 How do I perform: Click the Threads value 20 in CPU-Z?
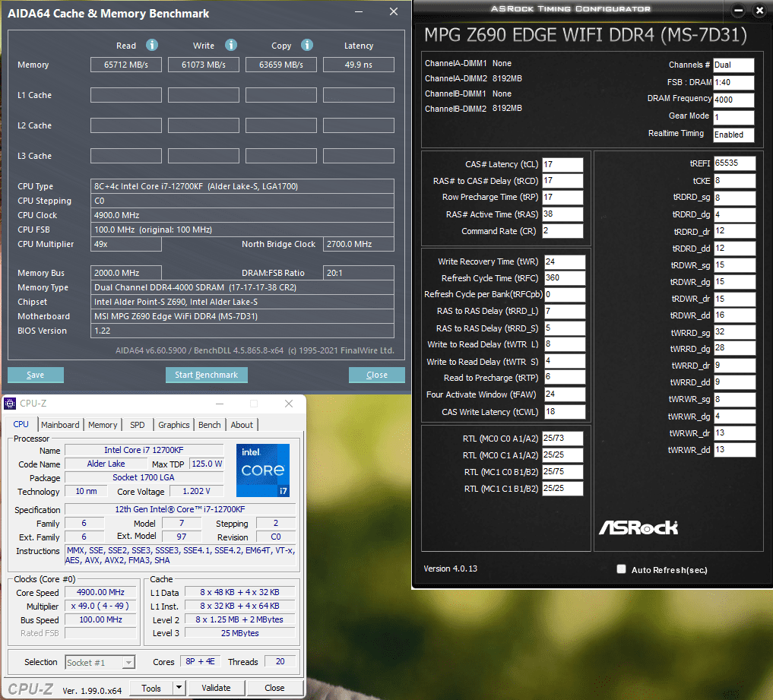(280, 661)
